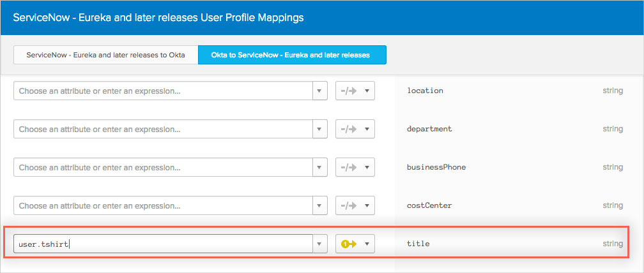The height and width of the screenshot is (273, 644).
Task: Open the attribute dropdown arrow for department
Action: (x=319, y=129)
